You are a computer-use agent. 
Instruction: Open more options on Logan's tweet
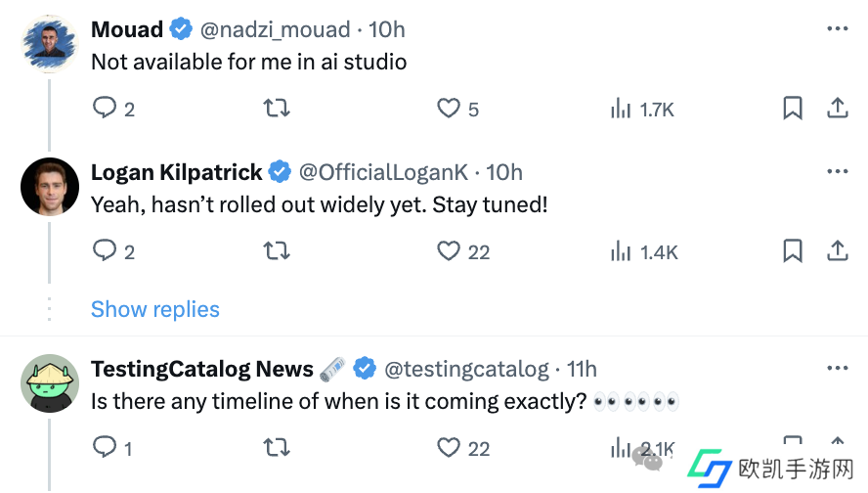[x=838, y=172]
